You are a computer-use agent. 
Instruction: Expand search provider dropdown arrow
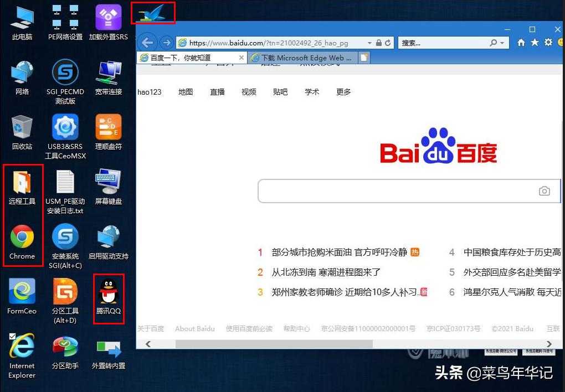(x=502, y=43)
